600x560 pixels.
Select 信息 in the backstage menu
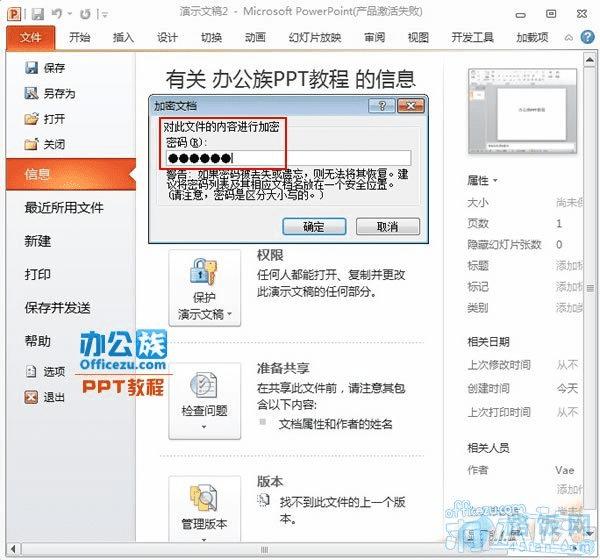click(x=71, y=174)
